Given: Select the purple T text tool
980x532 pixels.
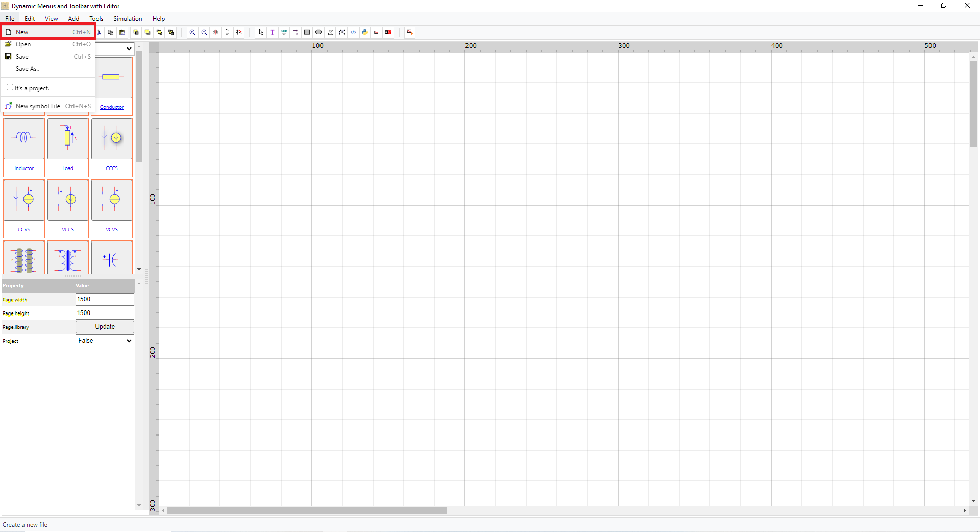Looking at the screenshot, I should click(x=272, y=32).
